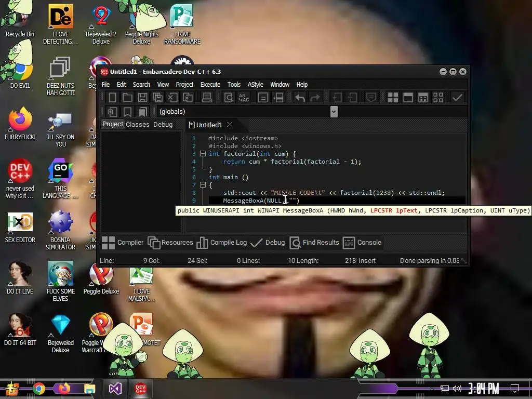Viewport: 532px width, 399px height.
Task: Open the AStyle menu
Action: click(x=256, y=85)
